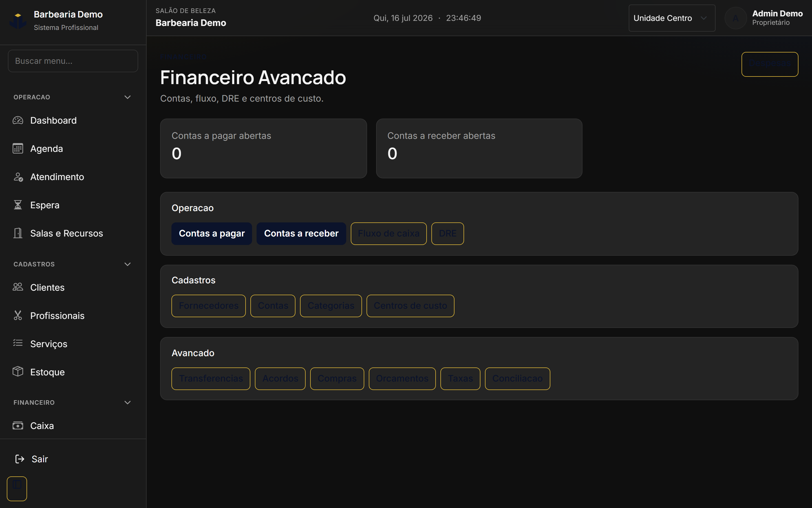Click the DRE button
This screenshot has height=508, width=812.
pyautogui.click(x=448, y=233)
